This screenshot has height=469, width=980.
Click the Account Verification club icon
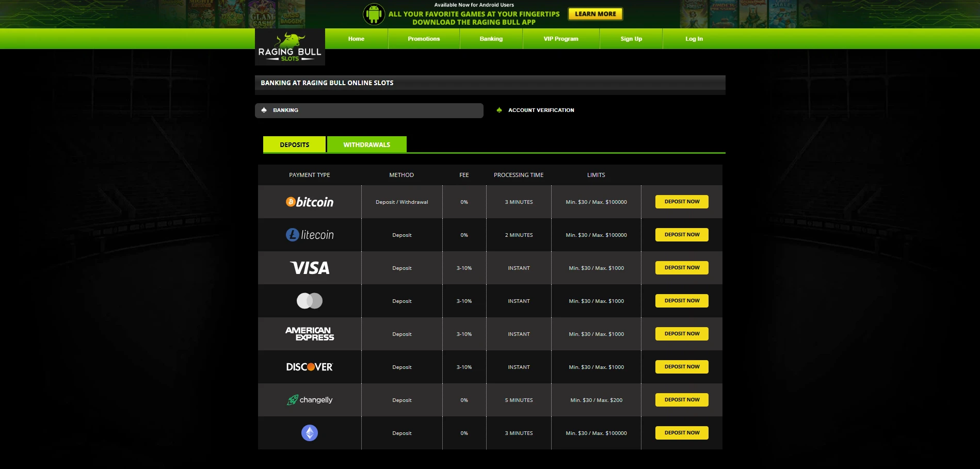499,110
